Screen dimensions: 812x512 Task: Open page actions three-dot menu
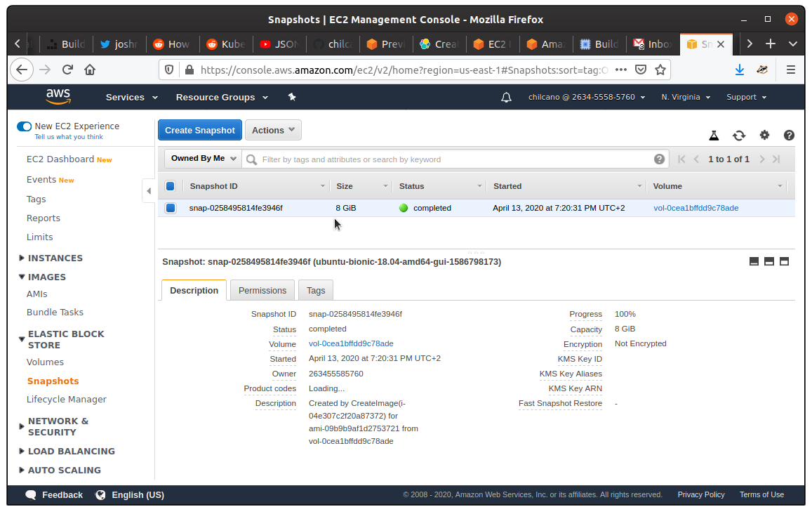(621, 70)
